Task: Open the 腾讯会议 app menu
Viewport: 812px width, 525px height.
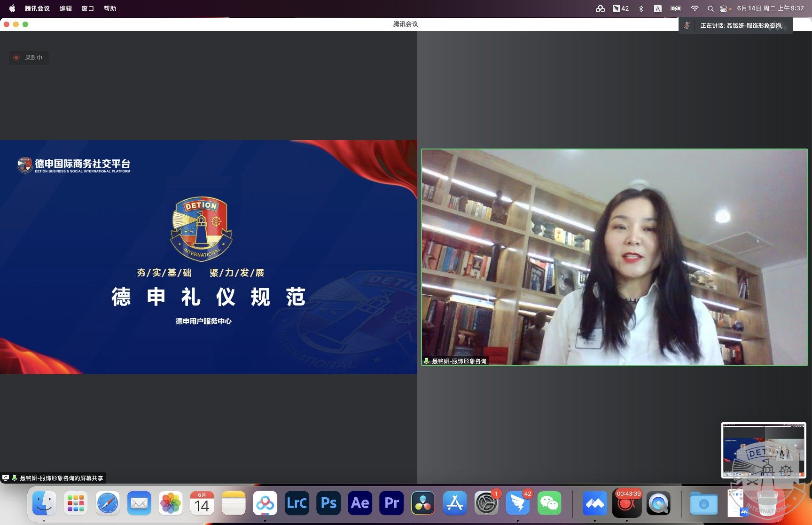Action: [x=37, y=8]
